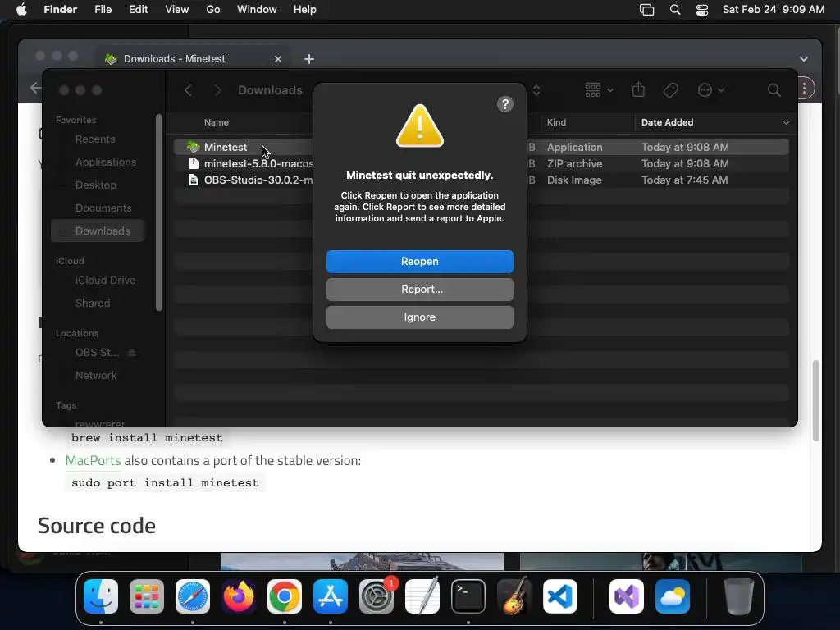Select the Downloads - Minetest browser tab
Image resolution: width=840 pixels, height=630 pixels.
194,59
